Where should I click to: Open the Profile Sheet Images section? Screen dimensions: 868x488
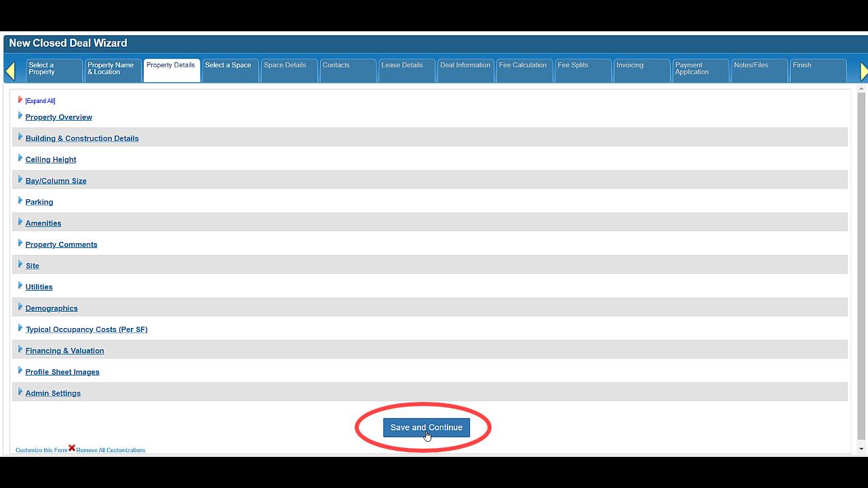pyautogui.click(x=62, y=372)
